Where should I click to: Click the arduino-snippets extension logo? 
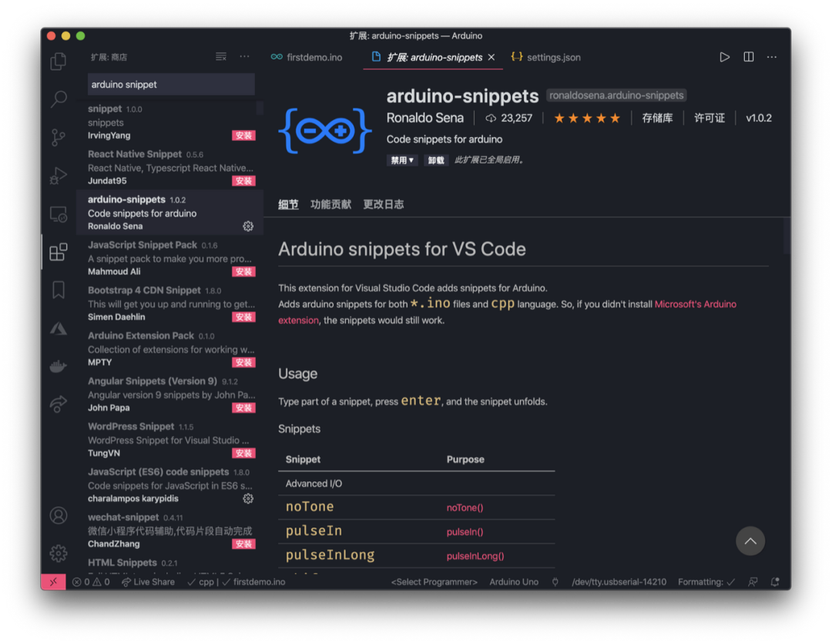point(325,130)
